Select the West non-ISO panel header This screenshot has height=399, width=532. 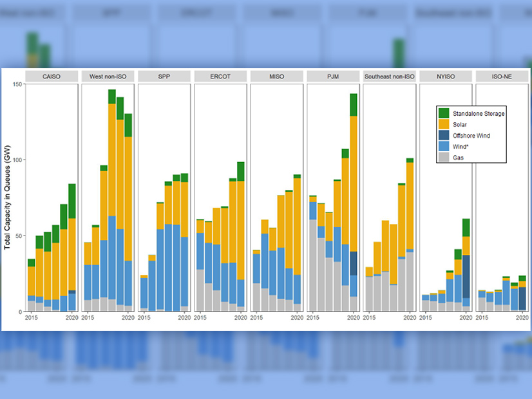coord(108,76)
